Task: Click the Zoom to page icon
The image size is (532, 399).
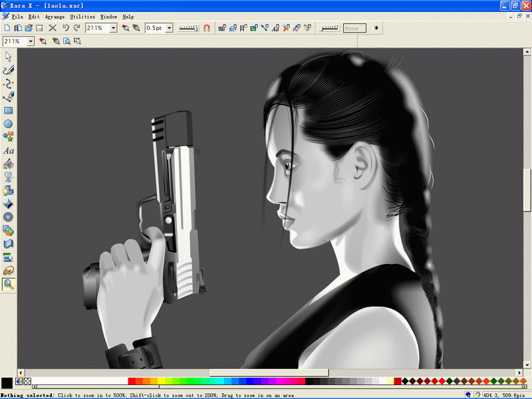Action: tap(67, 41)
